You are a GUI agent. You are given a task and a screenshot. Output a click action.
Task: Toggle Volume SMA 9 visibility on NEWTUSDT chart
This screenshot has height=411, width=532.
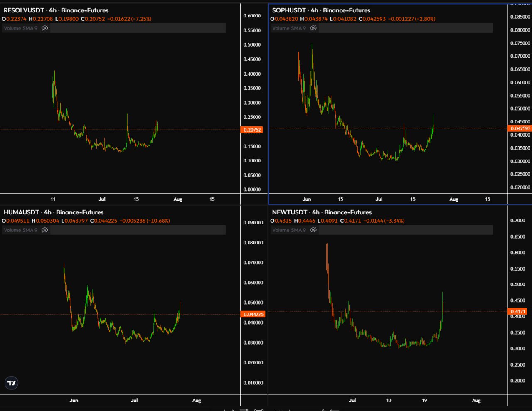[313, 230]
